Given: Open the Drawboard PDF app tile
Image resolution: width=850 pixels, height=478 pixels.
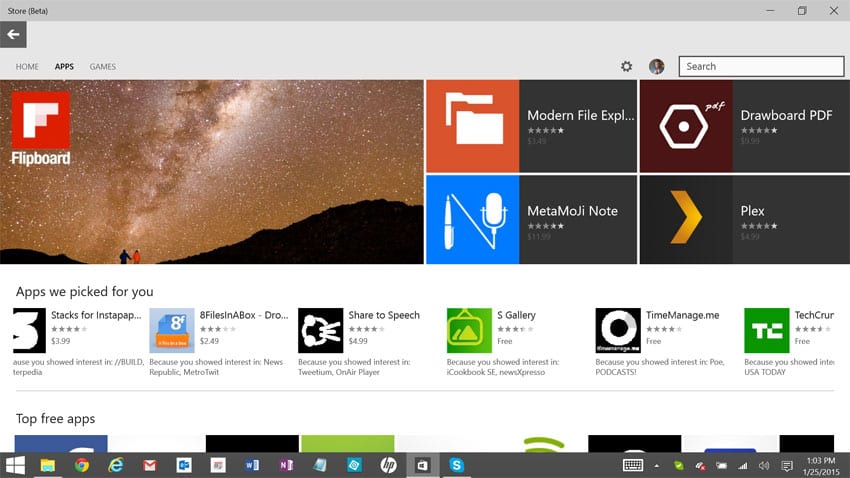Looking at the screenshot, I should [x=744, y=126].
